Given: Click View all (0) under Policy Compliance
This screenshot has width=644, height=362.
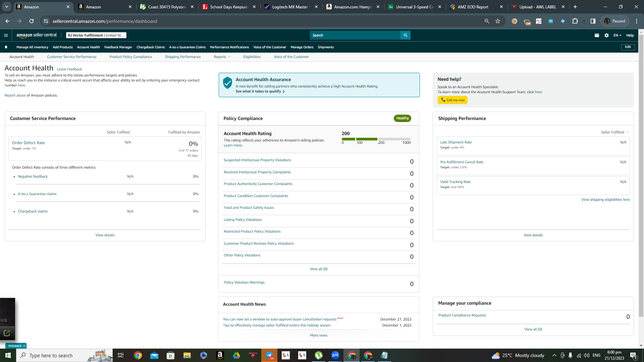Looking at the screenshot, I should click(x=319, y=269).
